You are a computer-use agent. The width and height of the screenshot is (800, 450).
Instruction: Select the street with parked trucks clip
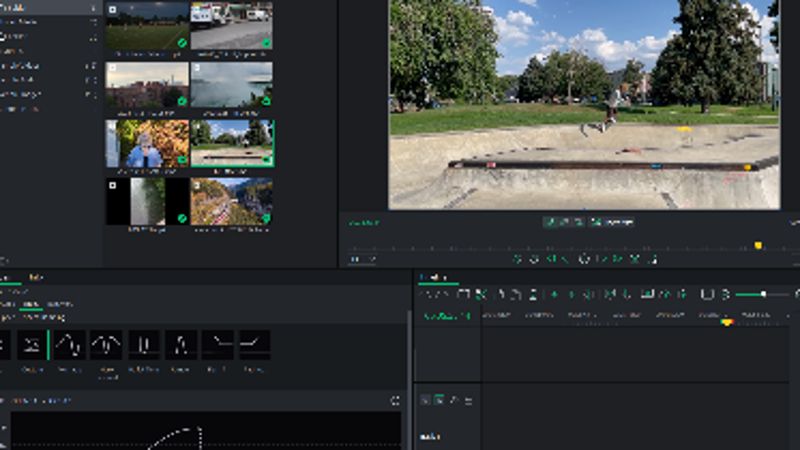[x=232, y=25]
